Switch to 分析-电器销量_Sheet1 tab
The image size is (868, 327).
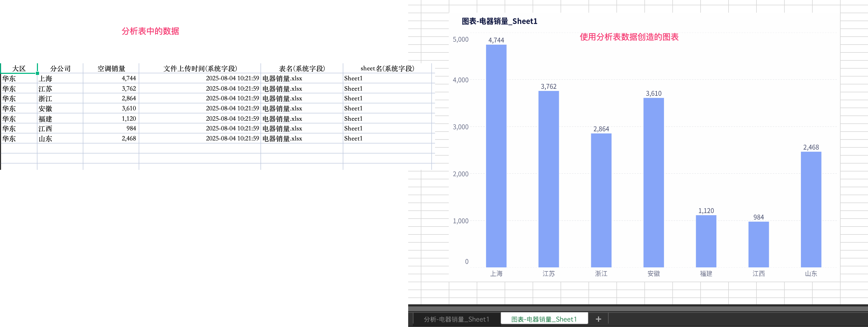(x=456, y=319)
